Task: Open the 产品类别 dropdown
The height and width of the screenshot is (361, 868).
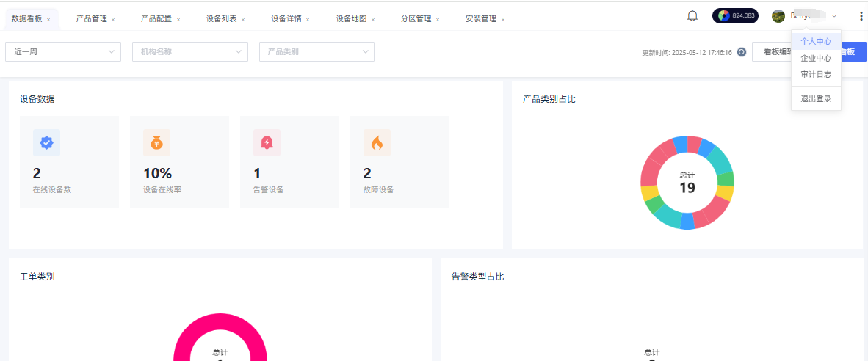Action: pyautogui.click(x=317, y=51)
